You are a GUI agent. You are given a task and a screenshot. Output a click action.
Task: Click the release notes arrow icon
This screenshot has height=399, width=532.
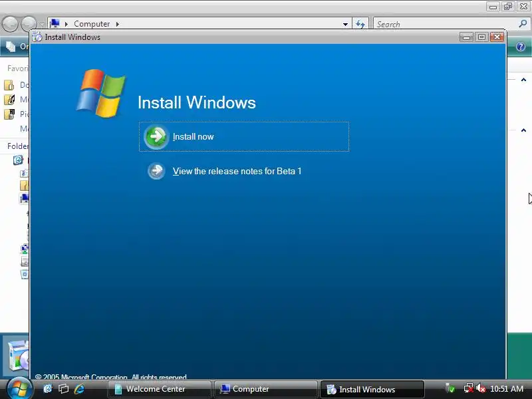(x=156, y=171)
